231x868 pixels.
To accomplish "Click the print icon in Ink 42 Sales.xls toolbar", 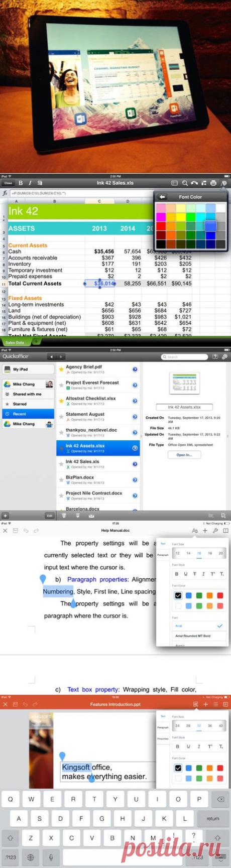I will pyautogui.click(x=213, y=183).
